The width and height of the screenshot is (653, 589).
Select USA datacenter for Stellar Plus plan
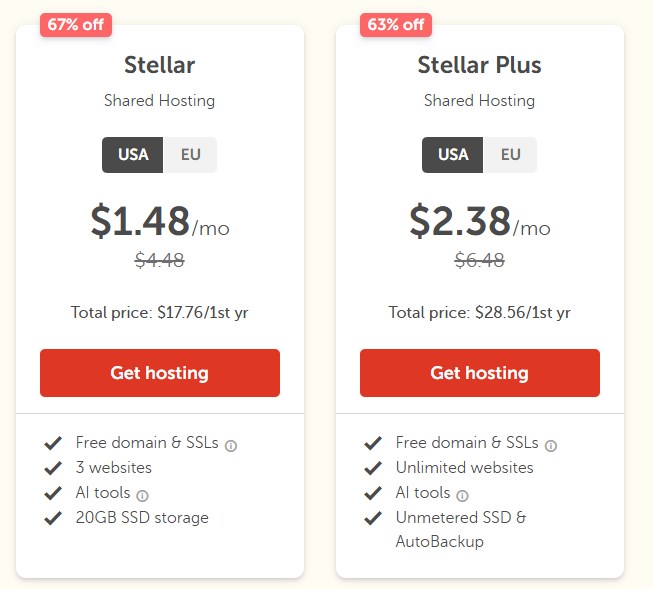453,155
